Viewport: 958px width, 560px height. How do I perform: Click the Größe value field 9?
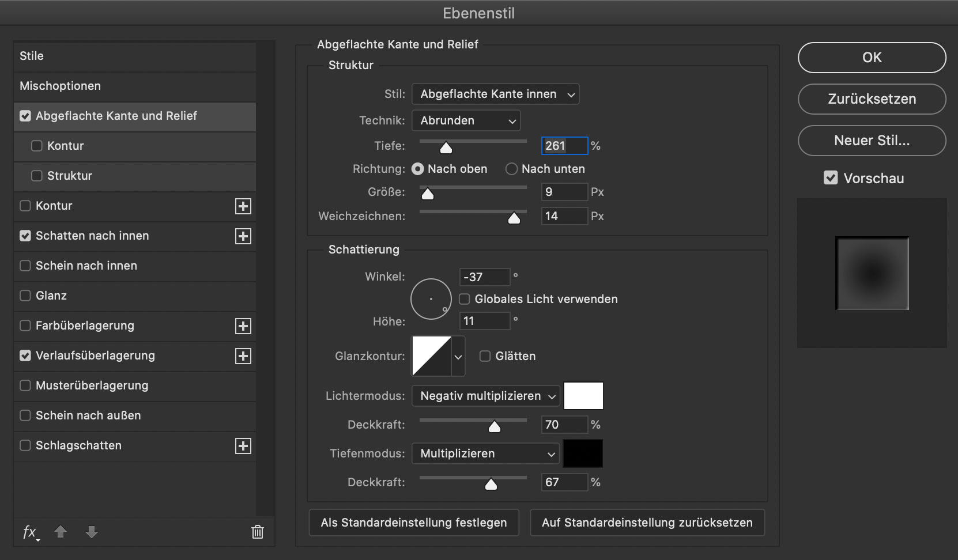565,192
